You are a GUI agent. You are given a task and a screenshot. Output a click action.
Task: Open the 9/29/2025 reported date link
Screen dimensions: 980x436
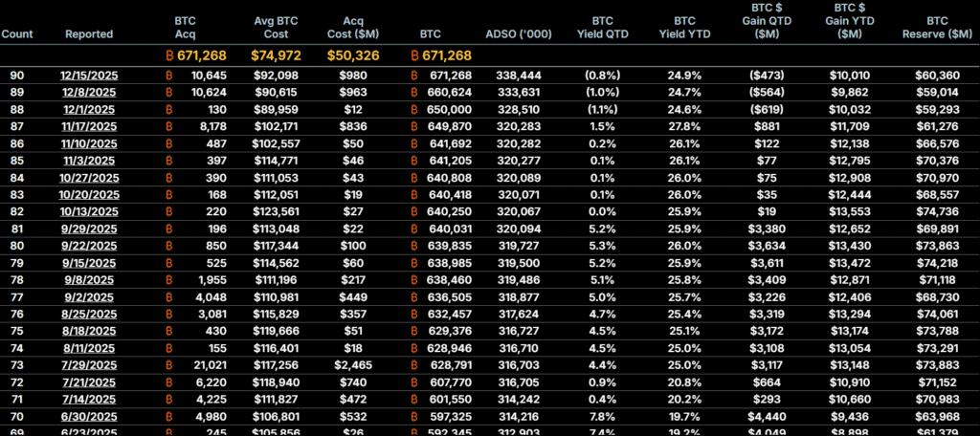[x=89, y=229]
